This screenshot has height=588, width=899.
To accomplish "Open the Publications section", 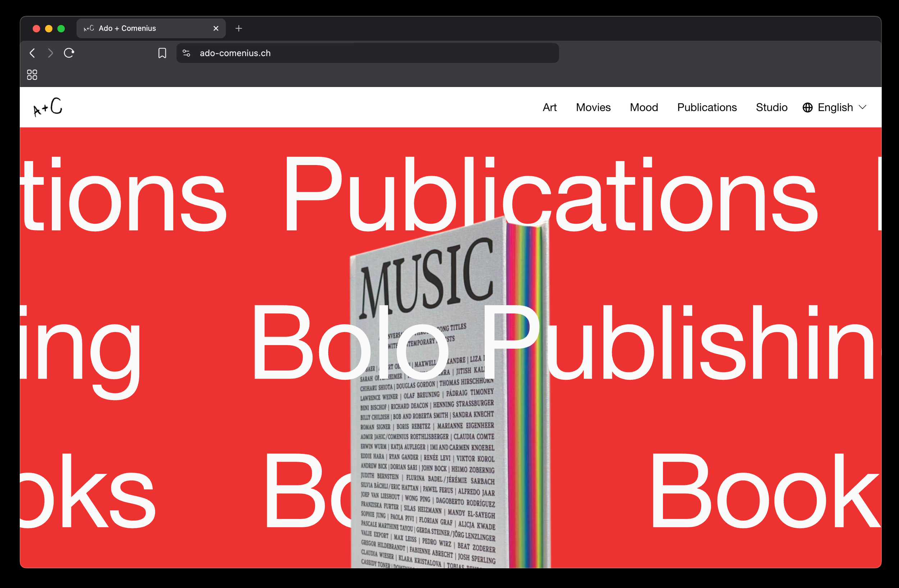I will pyautogui.click(x=707, y=107).
